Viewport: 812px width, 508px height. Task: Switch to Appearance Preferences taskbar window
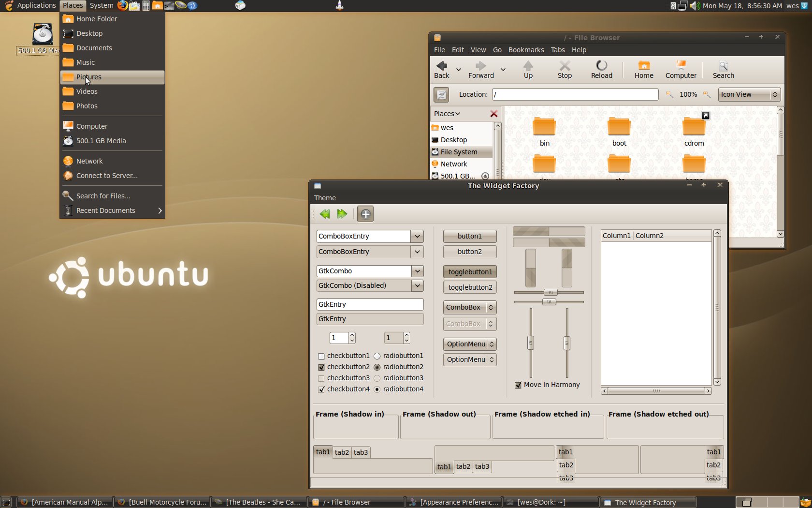pos(453,502)
